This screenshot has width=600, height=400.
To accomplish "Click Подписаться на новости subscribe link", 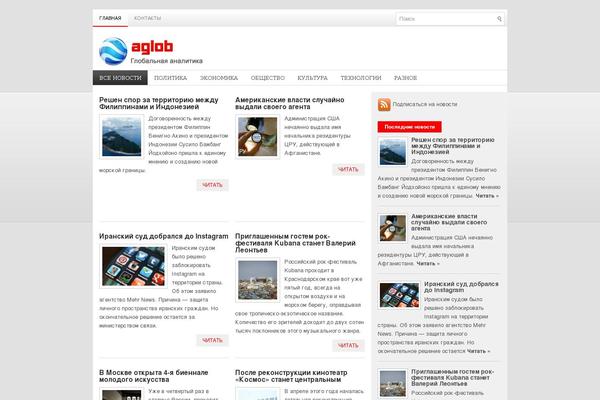I will coord(425,104).
